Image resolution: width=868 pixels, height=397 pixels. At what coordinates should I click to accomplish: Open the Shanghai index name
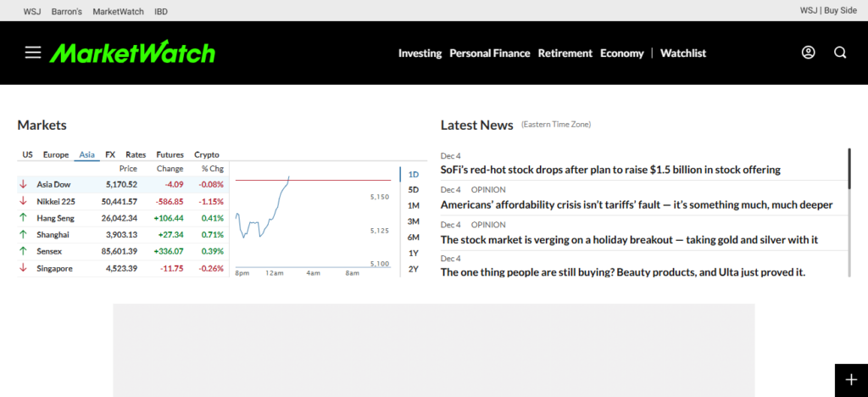pyautogui.click(x=53, y=235)
